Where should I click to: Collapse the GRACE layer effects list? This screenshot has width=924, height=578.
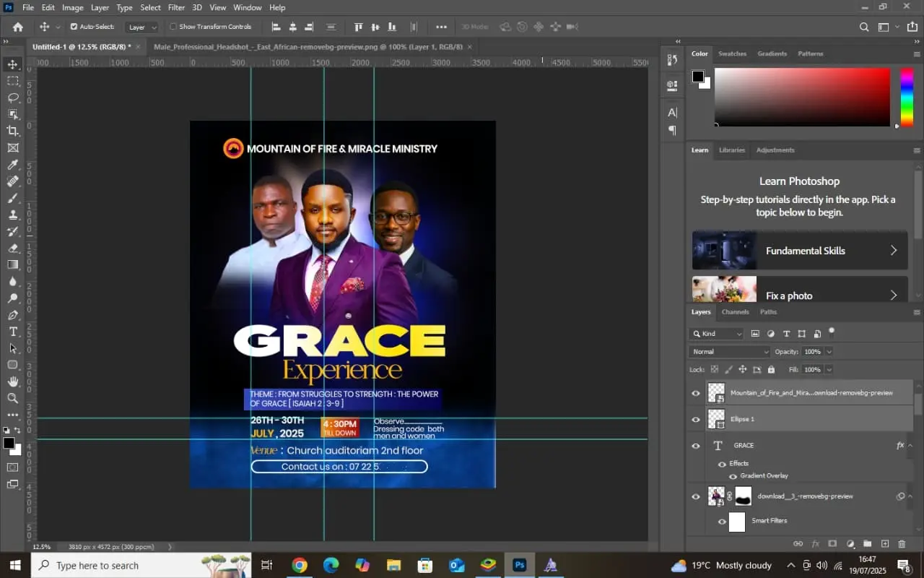click(x=910, y=446)
